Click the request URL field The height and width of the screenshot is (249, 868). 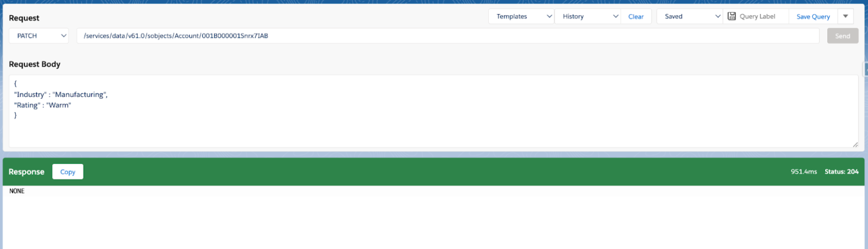(x=448, y=36)
